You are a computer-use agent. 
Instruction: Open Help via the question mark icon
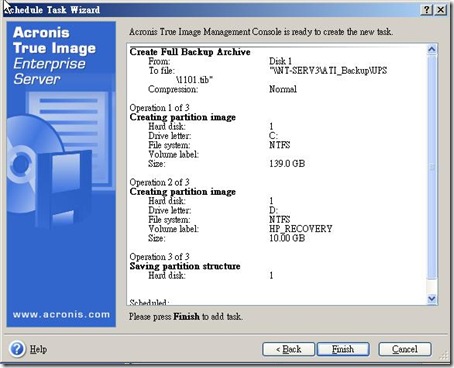pyautogui.click(x=17, y=349)
